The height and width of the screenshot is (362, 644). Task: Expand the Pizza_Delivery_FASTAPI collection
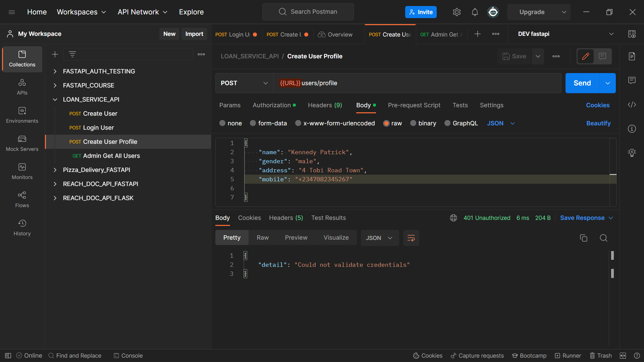click(x=55, y=170)
